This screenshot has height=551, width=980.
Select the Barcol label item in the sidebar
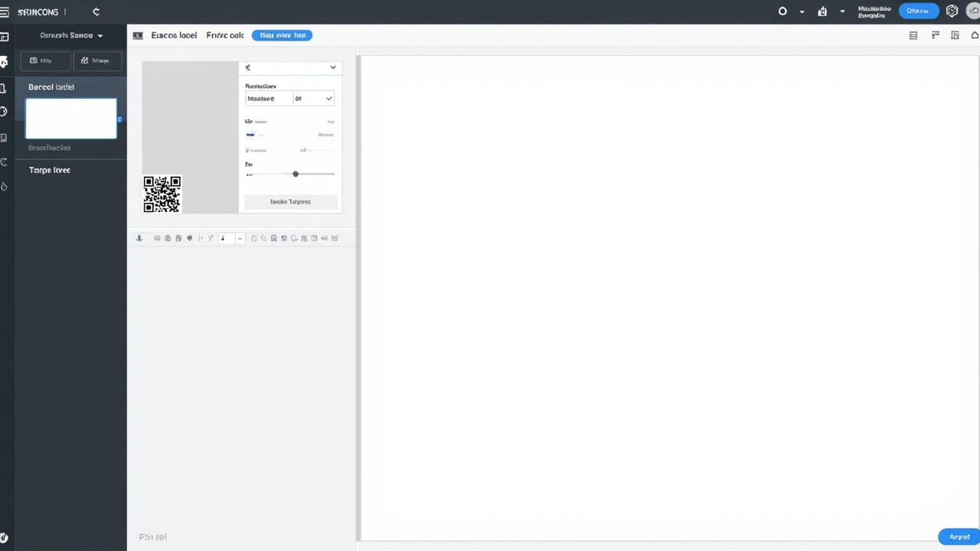point(51,87)
